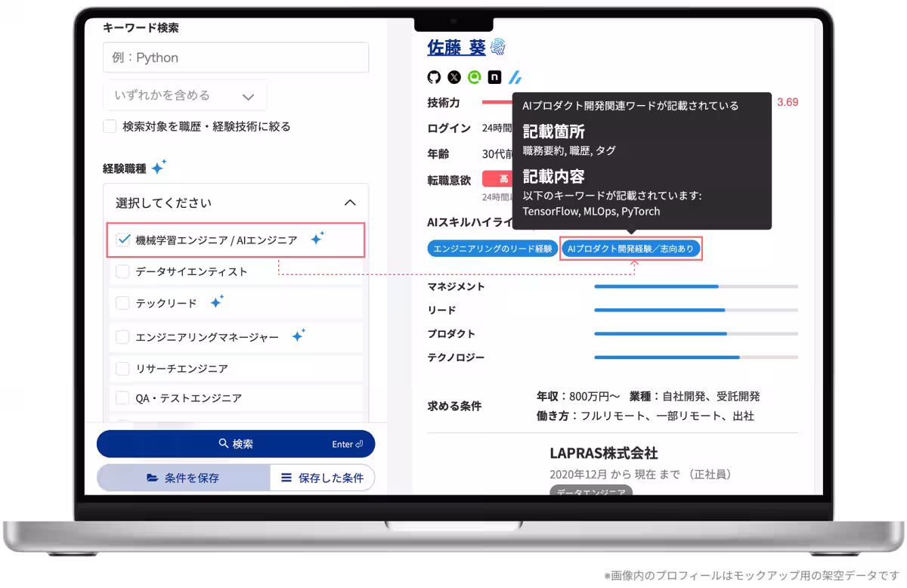The width and height of the screenshot is (907, 588).
Task: Uncheck 機械学習エンジニア / AIエンジニア
Action: pyautogui.click(x=123, y=240)
